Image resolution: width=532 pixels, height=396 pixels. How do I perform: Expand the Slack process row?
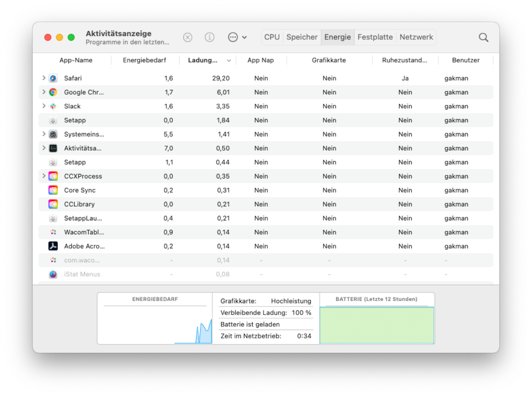[44, 106]
